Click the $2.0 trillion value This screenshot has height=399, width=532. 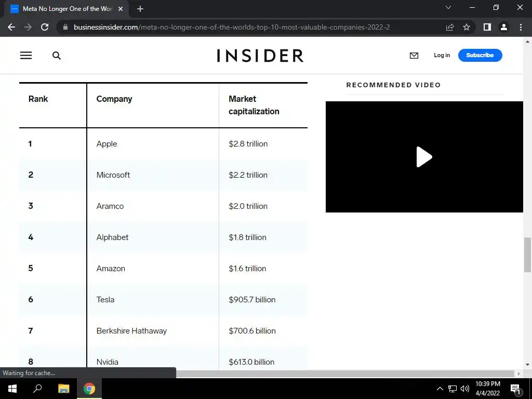(248, 206)
